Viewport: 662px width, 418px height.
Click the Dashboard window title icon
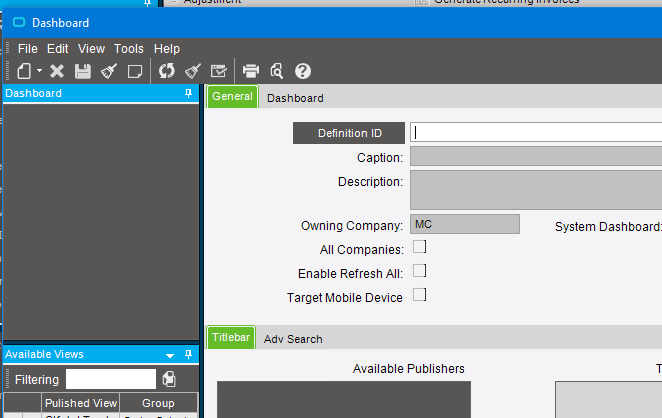click(19, 22)
